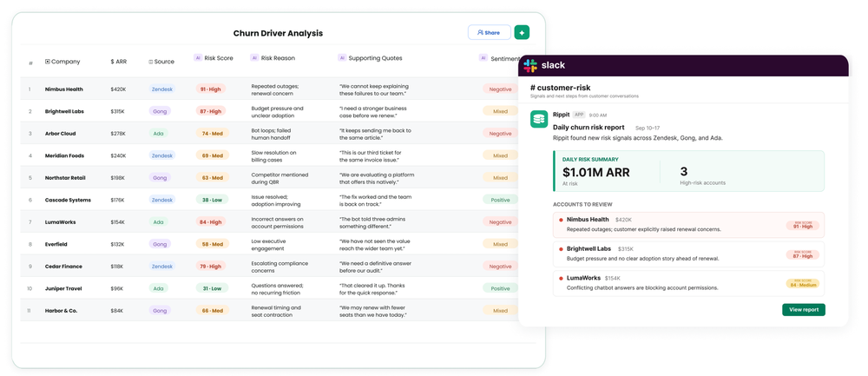Click the Daily churn risk report heading

[x=589, y=127]
